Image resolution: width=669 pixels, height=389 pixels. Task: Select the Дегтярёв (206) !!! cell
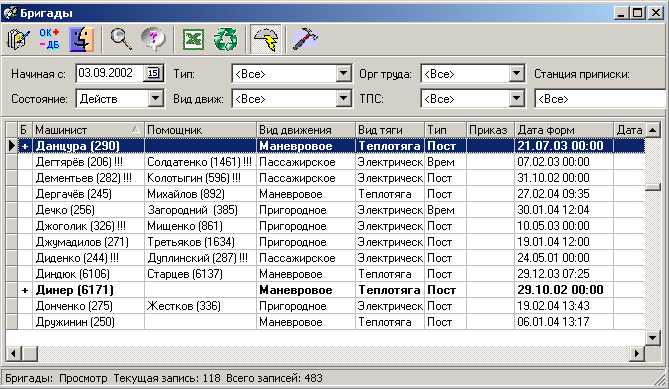[88, 162]
